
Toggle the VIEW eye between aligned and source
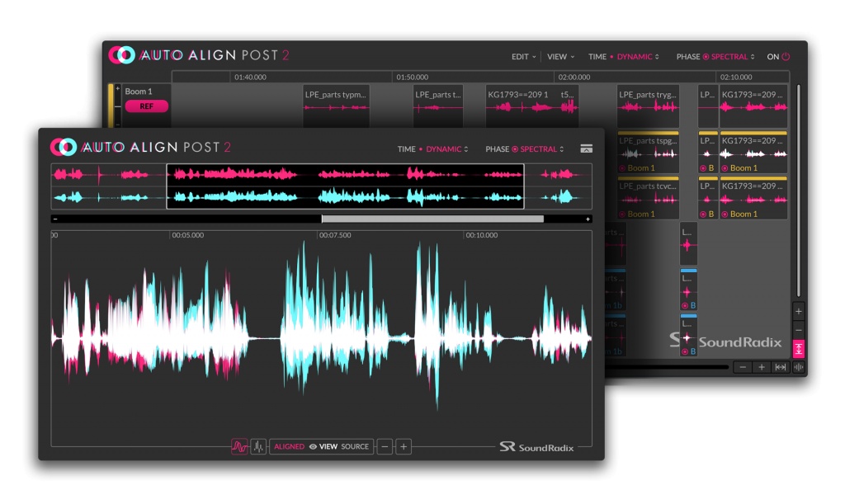(312, 446)
